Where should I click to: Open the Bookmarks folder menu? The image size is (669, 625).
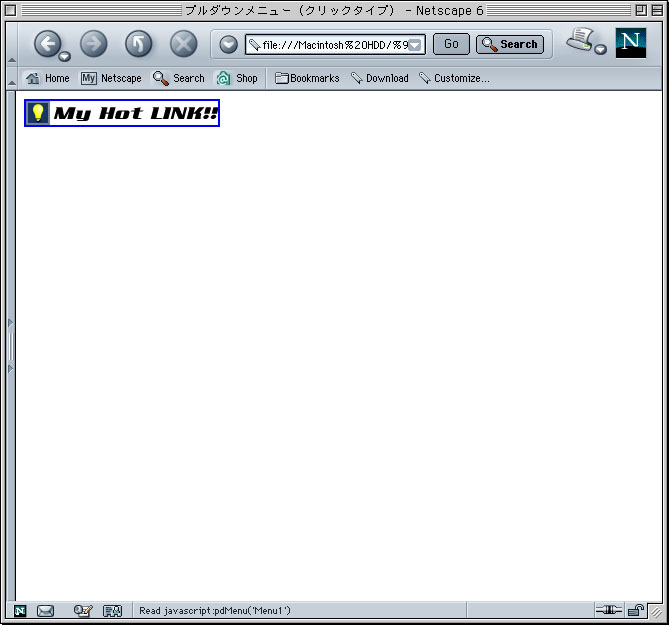coord(307,78)
